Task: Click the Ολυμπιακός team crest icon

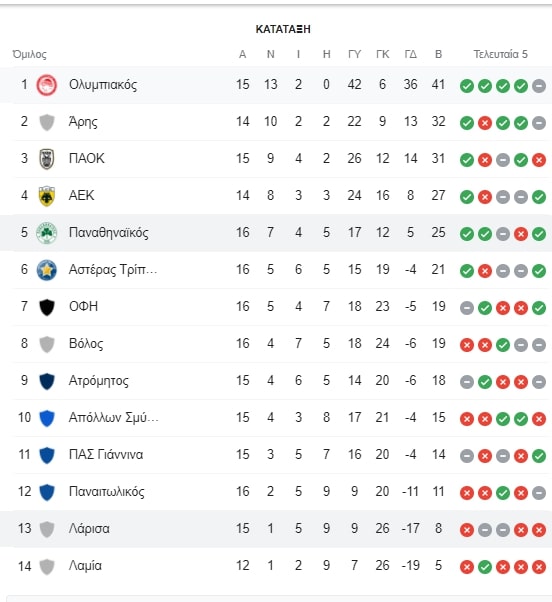Action: 46,85
